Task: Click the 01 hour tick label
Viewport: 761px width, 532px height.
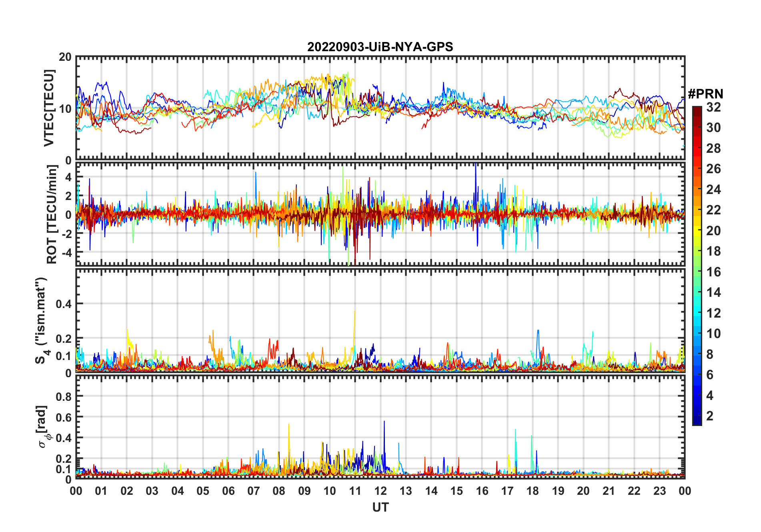Action: click(x=101, y=491)
